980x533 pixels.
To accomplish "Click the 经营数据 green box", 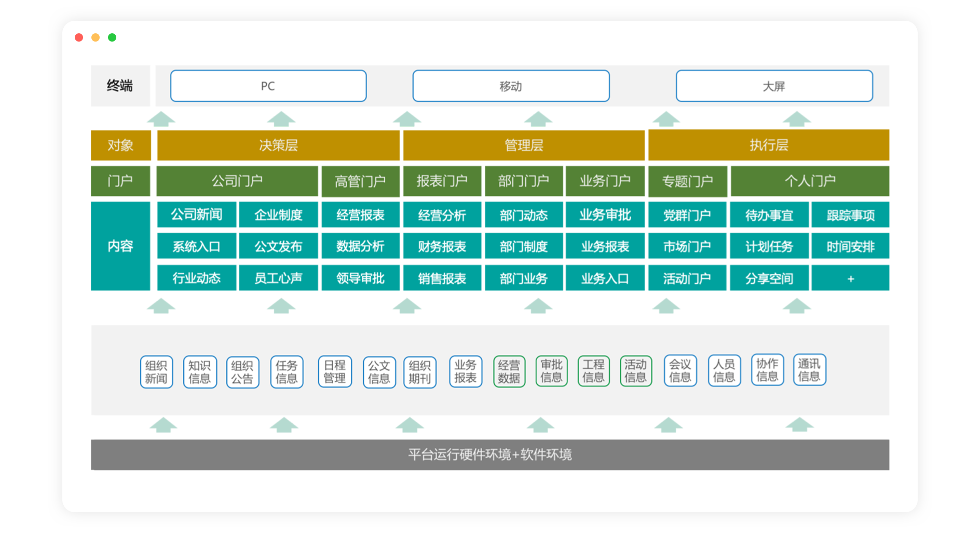I will tap(509, 371).
